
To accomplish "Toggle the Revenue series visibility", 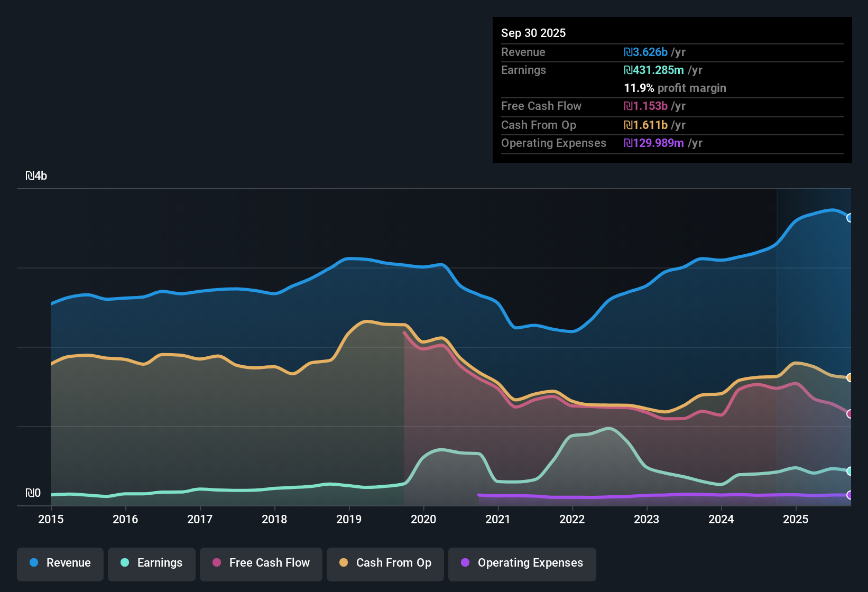I will pyautogui.click(x=60, y=563).
